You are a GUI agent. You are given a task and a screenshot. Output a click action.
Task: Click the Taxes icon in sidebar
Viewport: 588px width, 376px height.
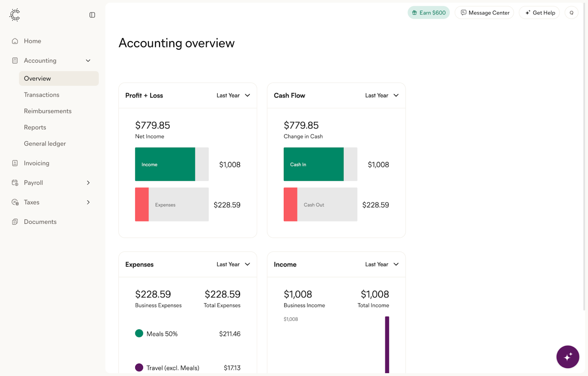coord(15,202)
